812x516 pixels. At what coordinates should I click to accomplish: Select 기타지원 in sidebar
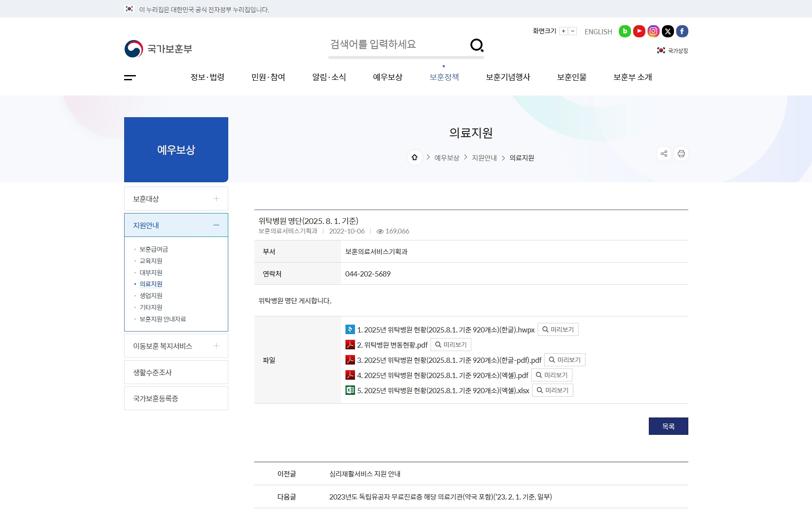151,307
